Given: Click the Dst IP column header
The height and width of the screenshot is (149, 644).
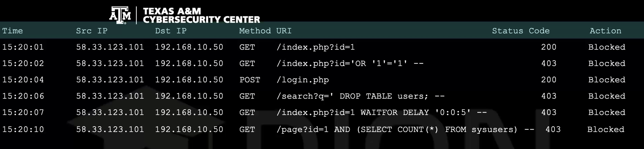Looking at the screenshot, I should [x=171, y=31].
